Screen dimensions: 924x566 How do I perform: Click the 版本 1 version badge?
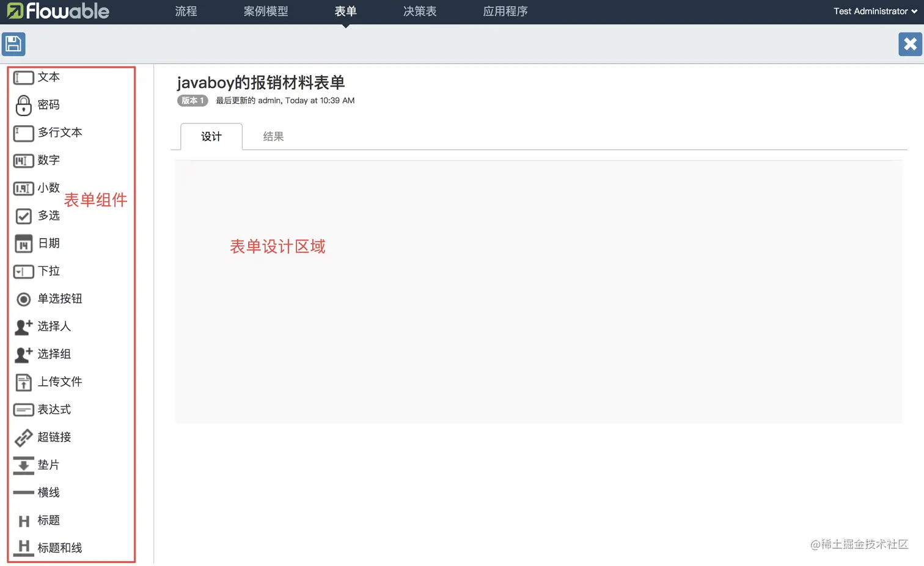point(192,100)
